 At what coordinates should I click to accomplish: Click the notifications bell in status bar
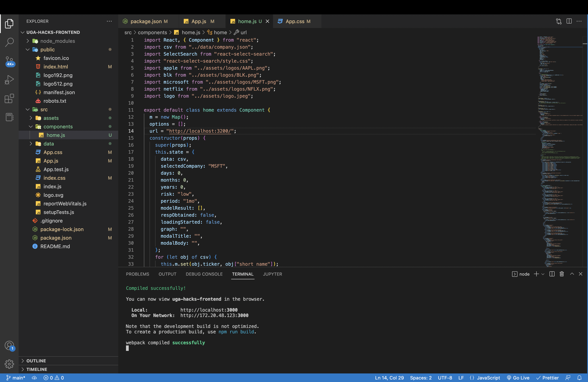coord(579,378)
